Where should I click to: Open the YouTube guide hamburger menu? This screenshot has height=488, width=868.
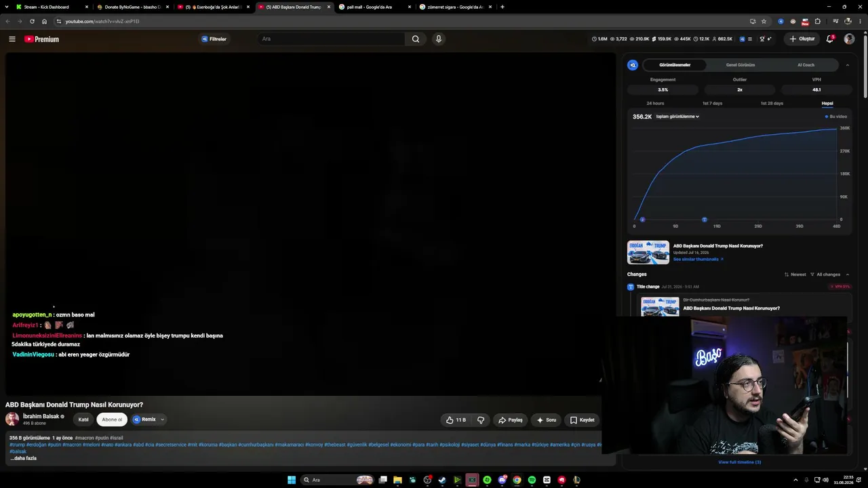(x=12, y=39)
